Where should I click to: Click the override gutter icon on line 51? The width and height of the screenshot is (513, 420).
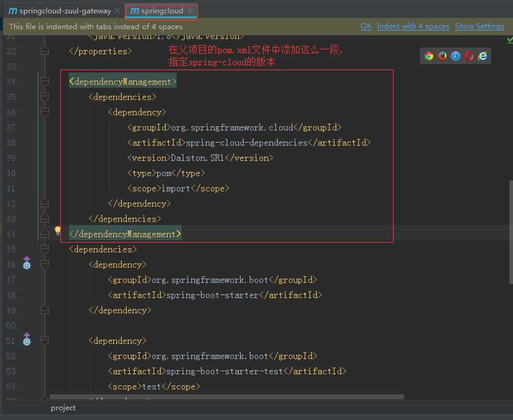coord(27,340)
